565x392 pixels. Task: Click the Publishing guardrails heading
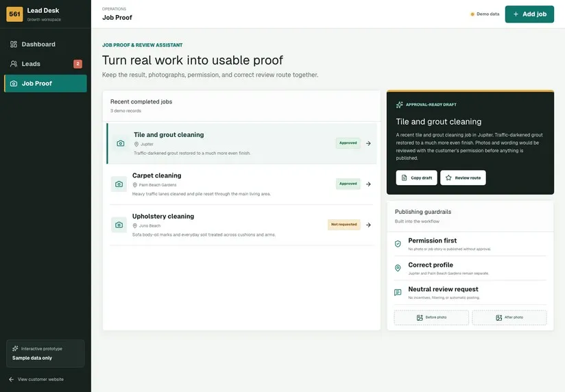coord(423,212)
